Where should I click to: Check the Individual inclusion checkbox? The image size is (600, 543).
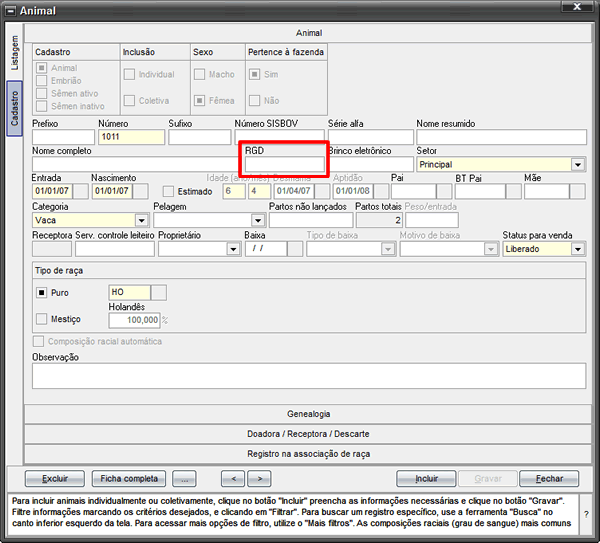(129, 74)
